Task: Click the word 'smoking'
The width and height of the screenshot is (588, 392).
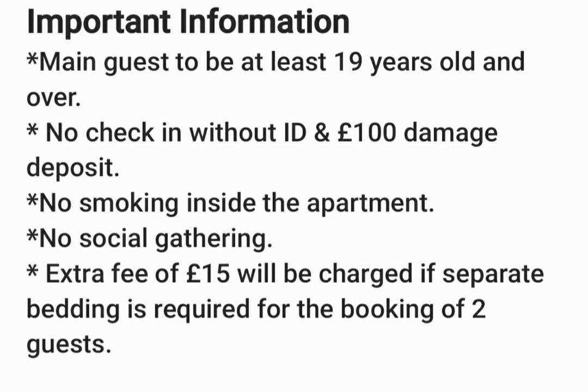Action: click(x=128, y=203)
